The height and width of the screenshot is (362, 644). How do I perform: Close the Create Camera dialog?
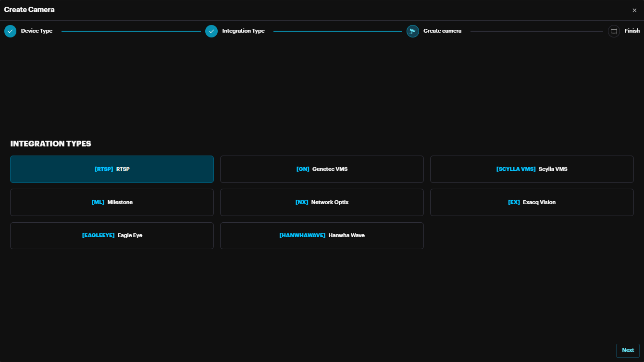tap(634, 10)
